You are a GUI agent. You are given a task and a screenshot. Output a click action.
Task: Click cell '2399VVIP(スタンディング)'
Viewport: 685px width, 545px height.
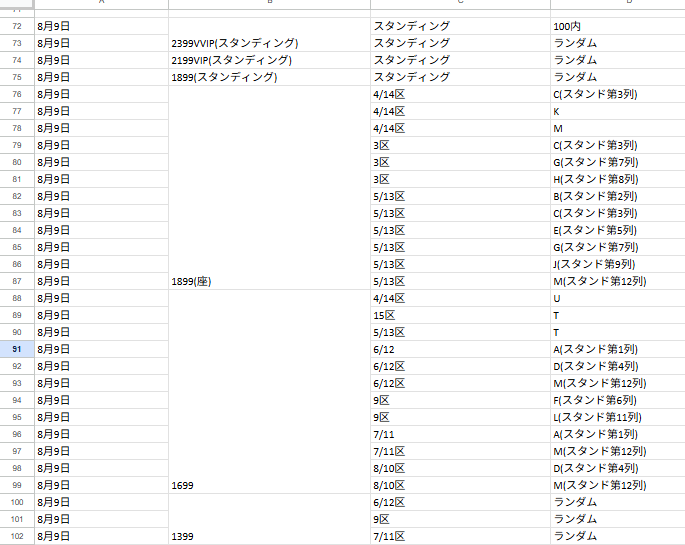coord(269,43)
